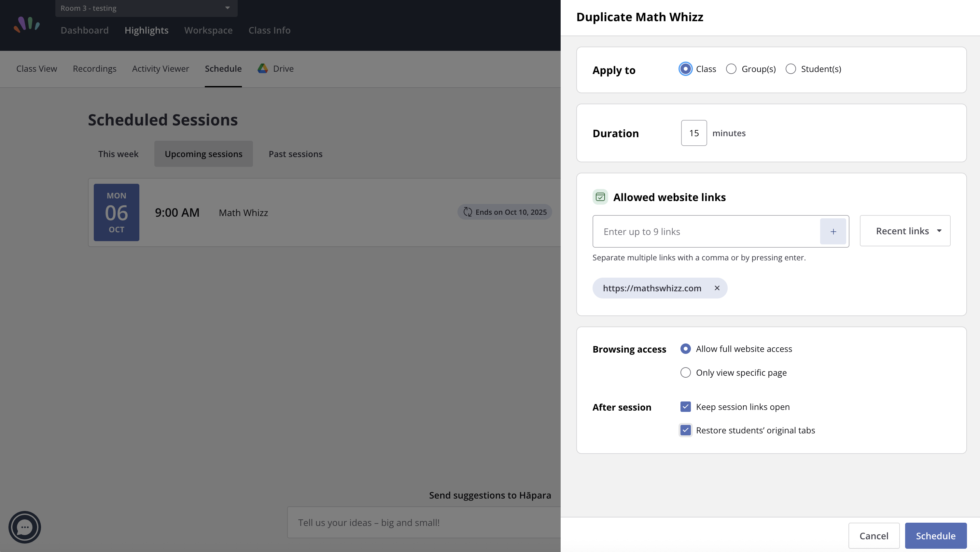Switch to the Activity Viewer tab
The width and height of the screenshot is (980, 552).
click(x=161, y=68)
